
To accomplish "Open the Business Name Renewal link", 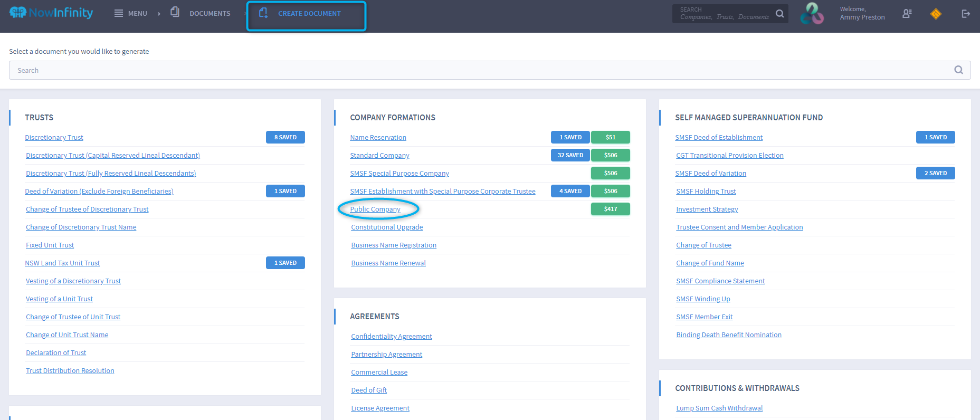I will pyautogui.click(x=388, y=263).
